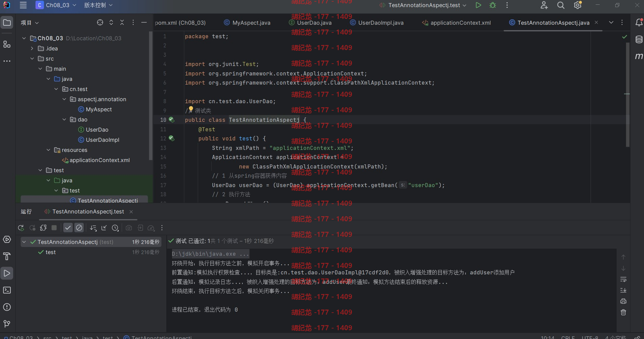The height and width of the screenshot is (339, 644).
Task: Click java.exe command line in console
Action: coord(210,254)
